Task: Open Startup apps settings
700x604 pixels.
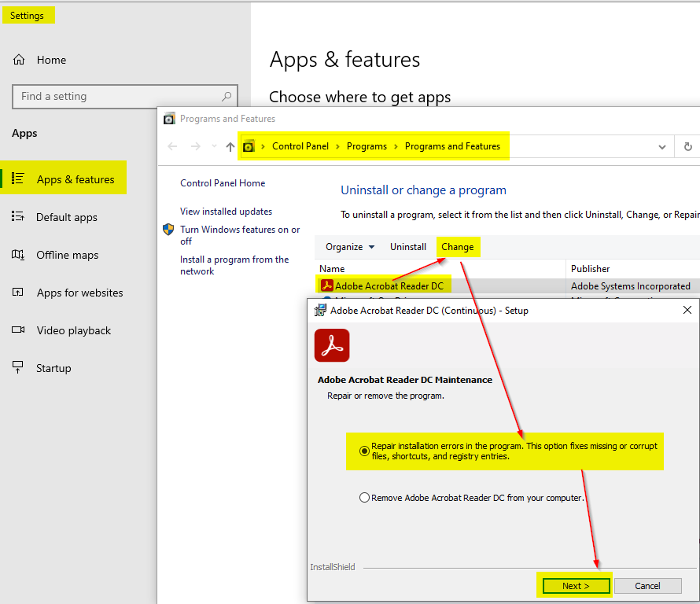Action: 53,368
